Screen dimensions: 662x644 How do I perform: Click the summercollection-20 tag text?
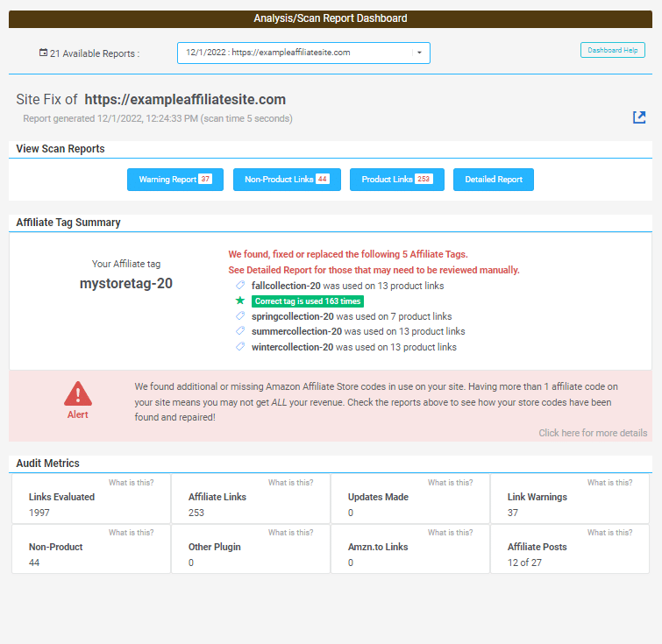point(296,331)
